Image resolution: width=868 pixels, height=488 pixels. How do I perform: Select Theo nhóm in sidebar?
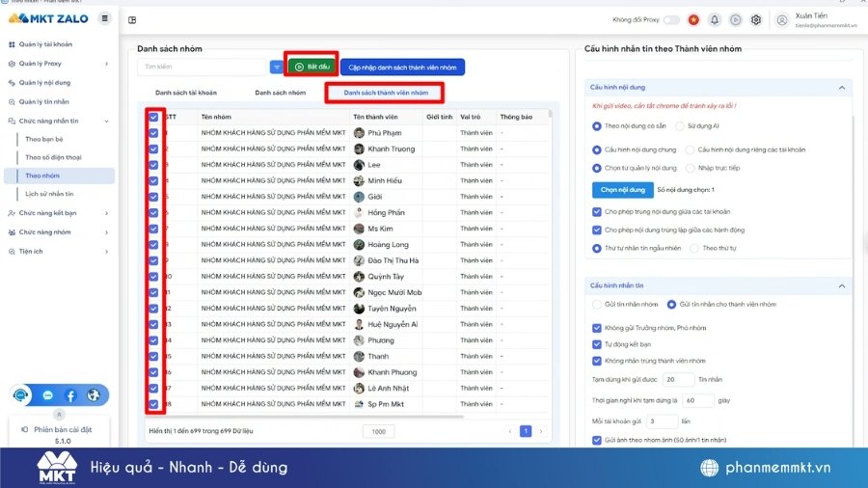[59, 176]
